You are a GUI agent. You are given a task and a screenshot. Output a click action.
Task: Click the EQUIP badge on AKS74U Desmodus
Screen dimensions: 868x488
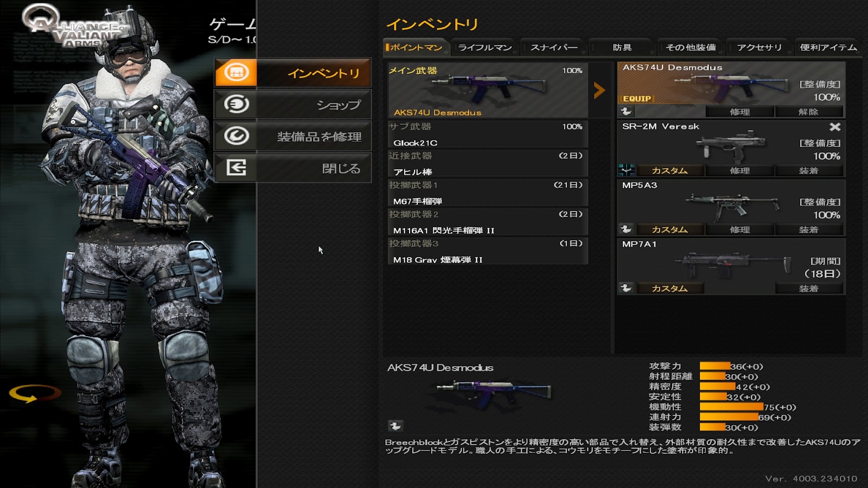[637, 99]
